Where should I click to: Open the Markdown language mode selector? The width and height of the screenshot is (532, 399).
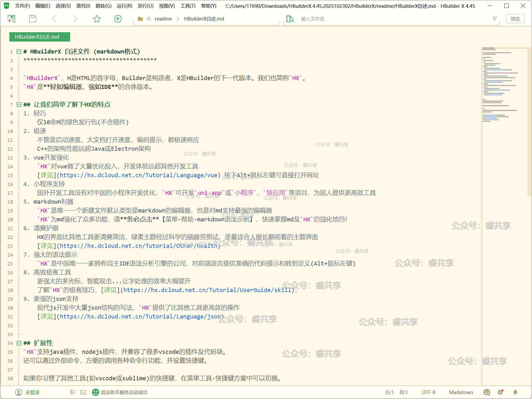click(461, 392)
